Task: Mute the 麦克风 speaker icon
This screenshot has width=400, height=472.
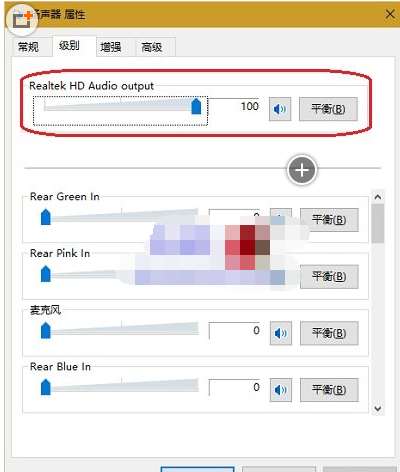Action: tap(281, 333)
